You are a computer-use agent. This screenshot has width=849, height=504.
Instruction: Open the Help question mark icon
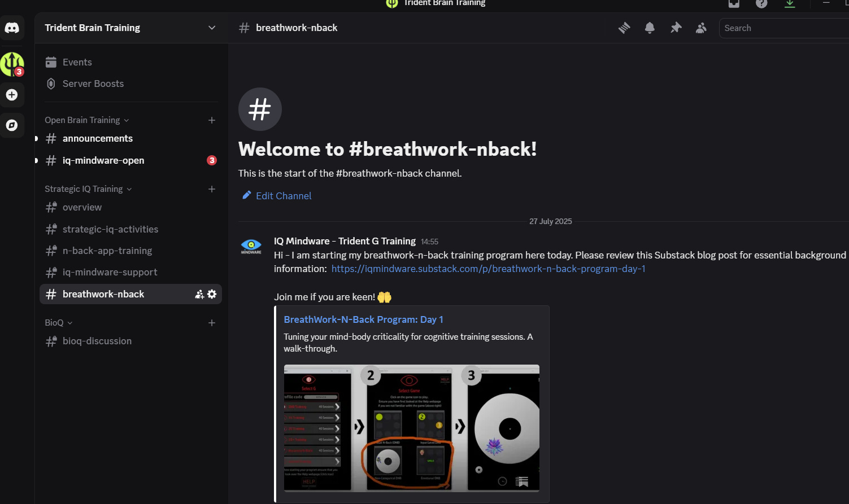761,3
